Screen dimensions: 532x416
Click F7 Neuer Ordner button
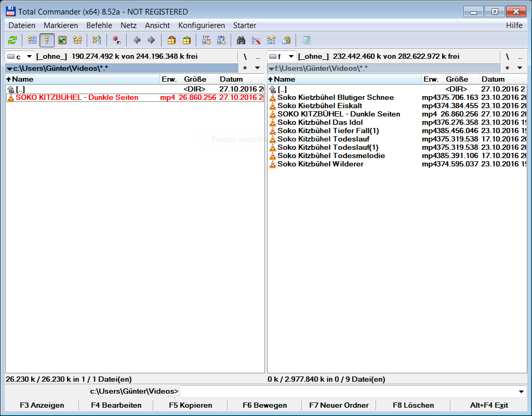(x=339, y=405)
